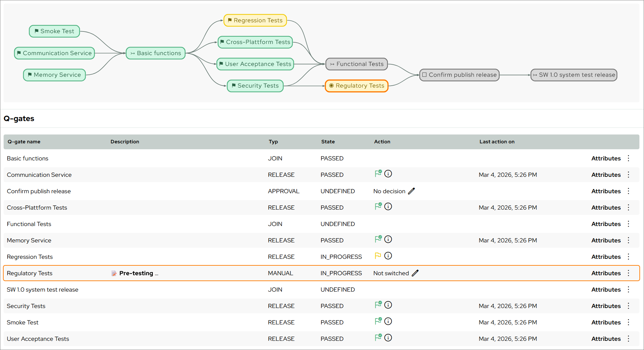Viewport: 644px width, 350px height.
Task: Click yellow flag icon in Regression Tests row
Action: point(378,256)
